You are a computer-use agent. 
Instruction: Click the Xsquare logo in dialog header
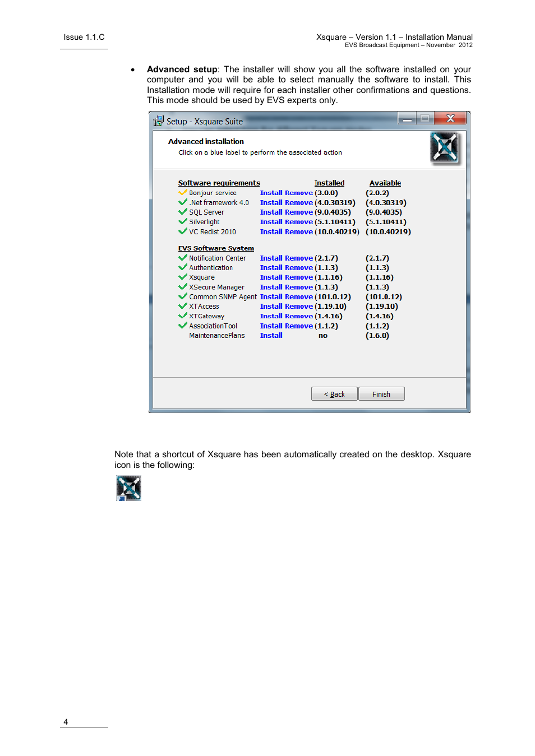[x=445, y=149]
